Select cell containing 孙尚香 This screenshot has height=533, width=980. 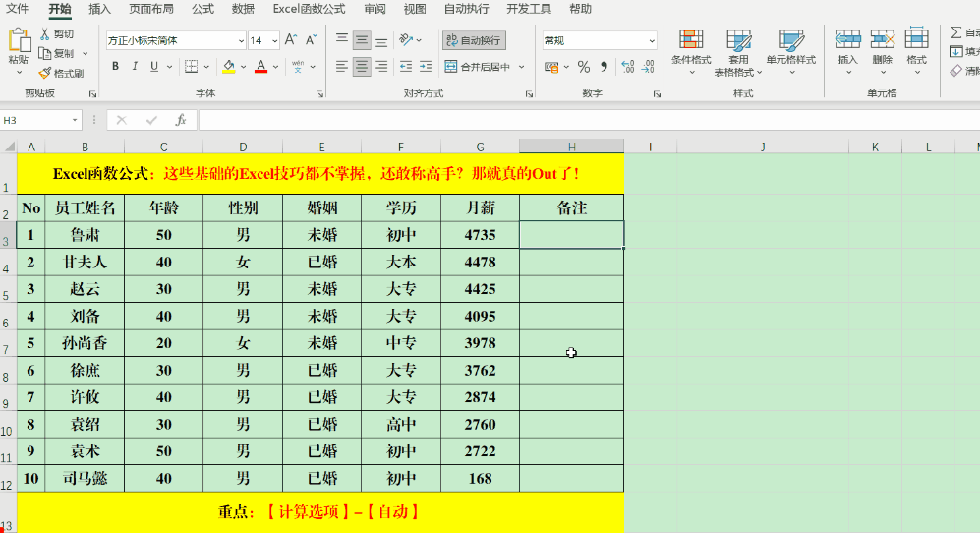(85, 343)
